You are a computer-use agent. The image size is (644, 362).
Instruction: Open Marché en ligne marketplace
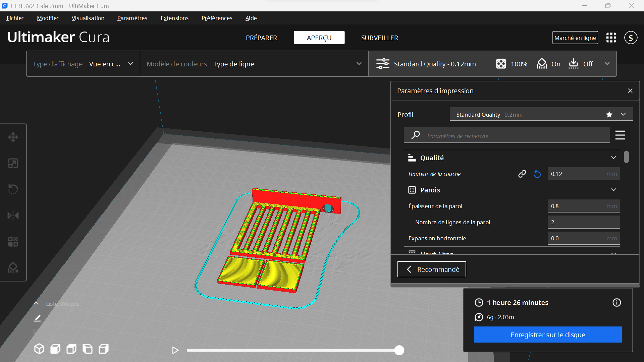pyautogui.click(x=575, y=38)
